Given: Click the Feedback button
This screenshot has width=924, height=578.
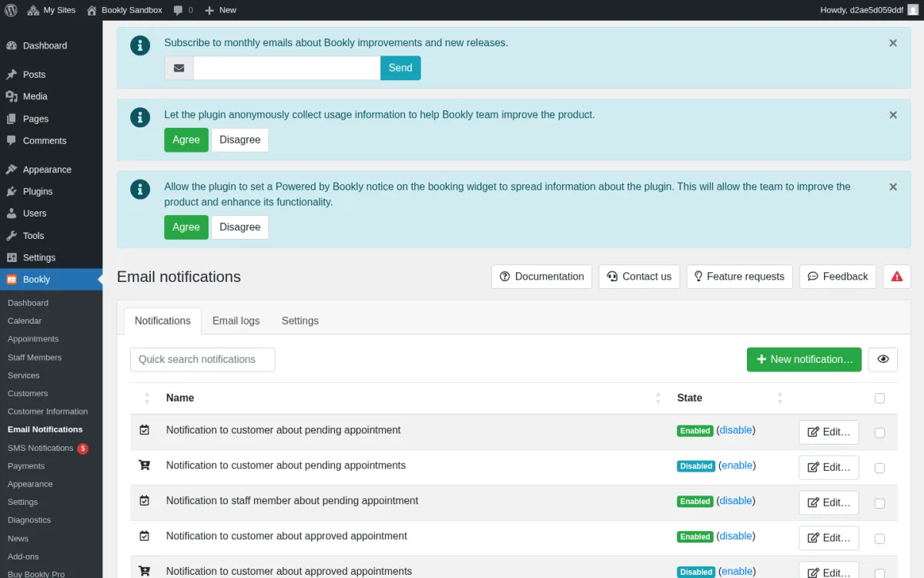Looking at the screenshot, I should [838, 277].
